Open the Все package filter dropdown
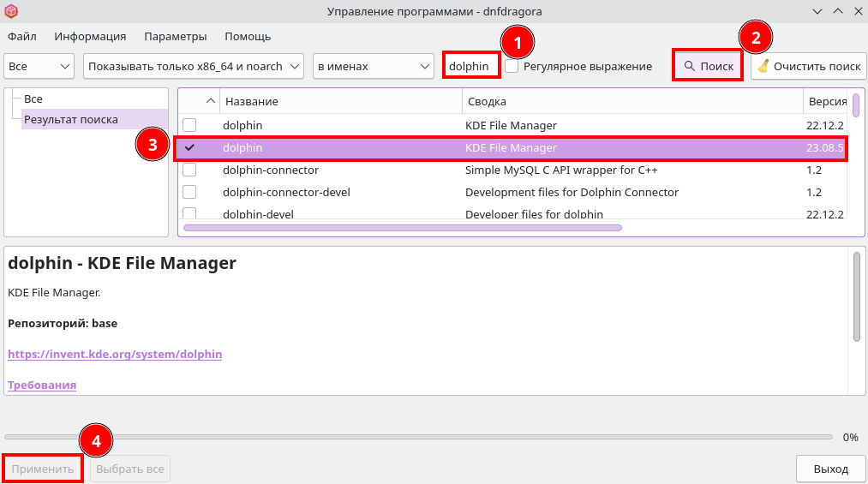Screen dimensions: 868x484 [x=40, y=66]
